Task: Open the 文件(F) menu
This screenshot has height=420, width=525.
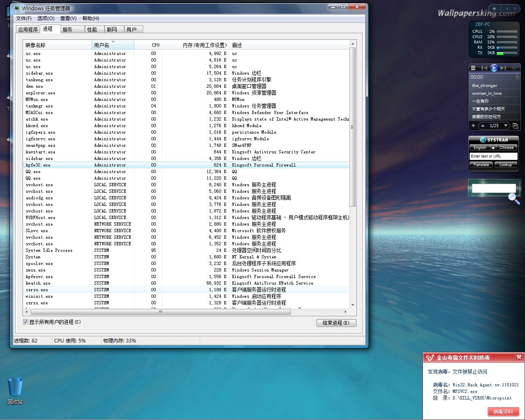Action: 24,18
